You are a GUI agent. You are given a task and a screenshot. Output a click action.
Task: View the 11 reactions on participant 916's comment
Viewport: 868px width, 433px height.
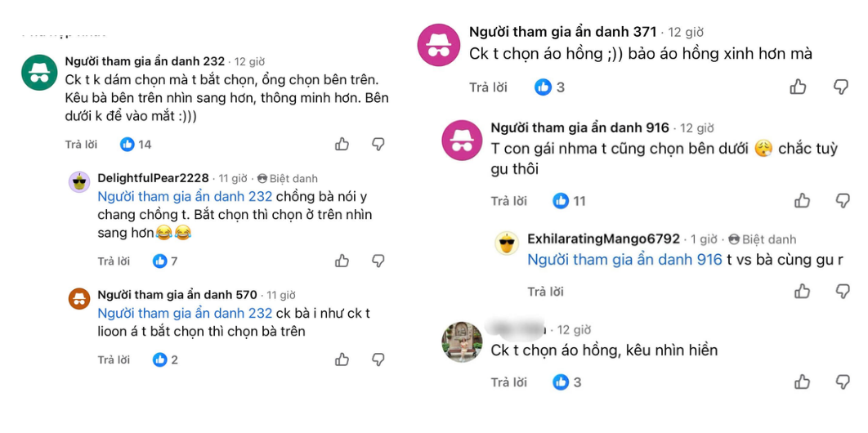569,201
